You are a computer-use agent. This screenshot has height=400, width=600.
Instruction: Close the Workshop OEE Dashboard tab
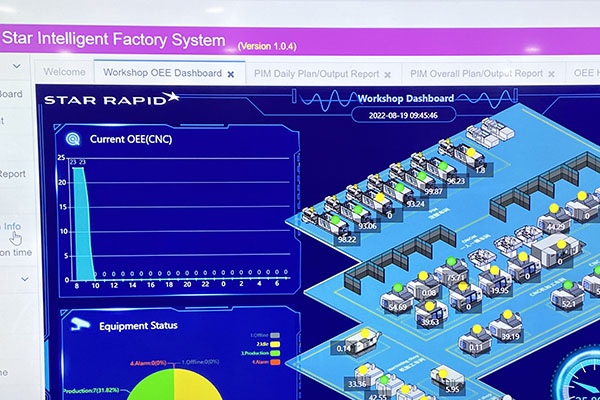(231, 74)
